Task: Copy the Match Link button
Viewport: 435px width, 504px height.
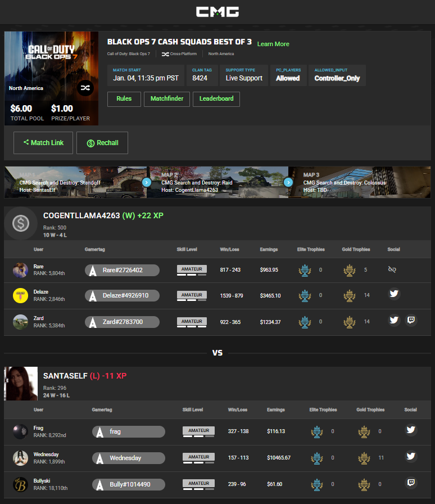Action: point(43,143)
